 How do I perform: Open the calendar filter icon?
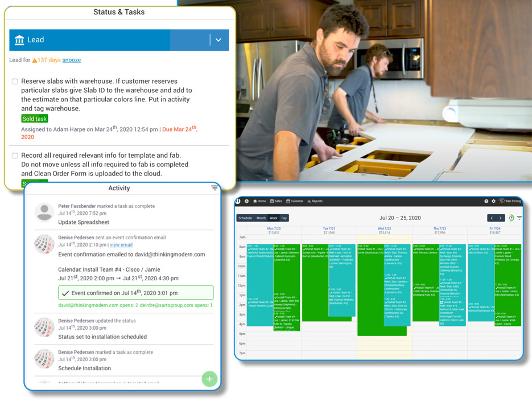click(x=519, y=218)
